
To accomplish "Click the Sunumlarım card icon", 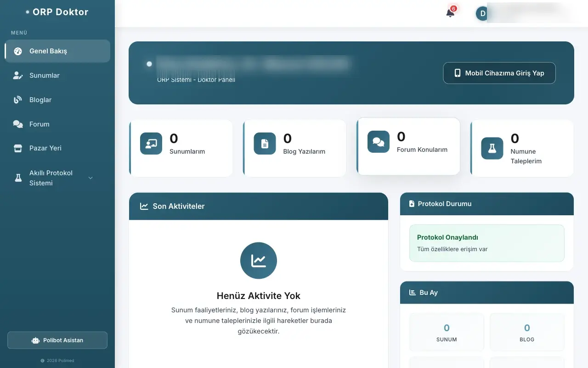I will (151, 144).
